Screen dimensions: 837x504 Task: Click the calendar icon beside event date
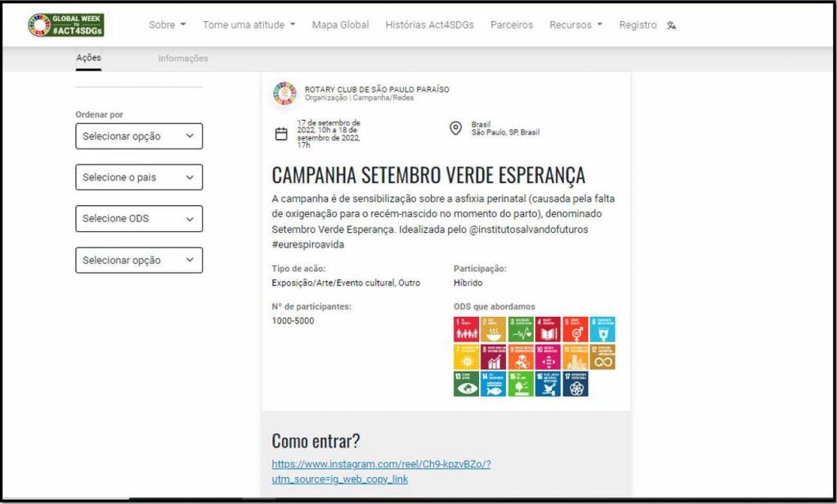click(281, 134)
